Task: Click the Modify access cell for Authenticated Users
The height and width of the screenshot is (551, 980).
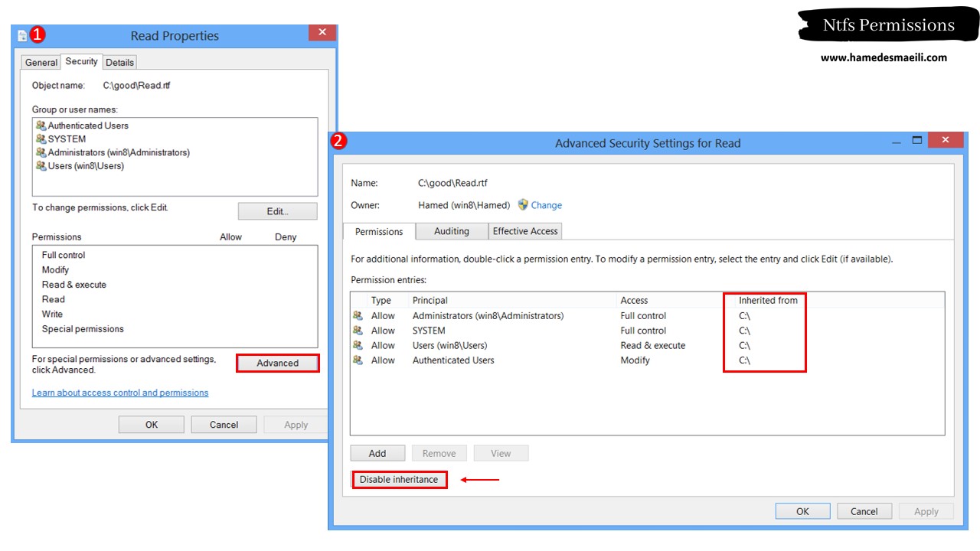Action: coord(635,360)
